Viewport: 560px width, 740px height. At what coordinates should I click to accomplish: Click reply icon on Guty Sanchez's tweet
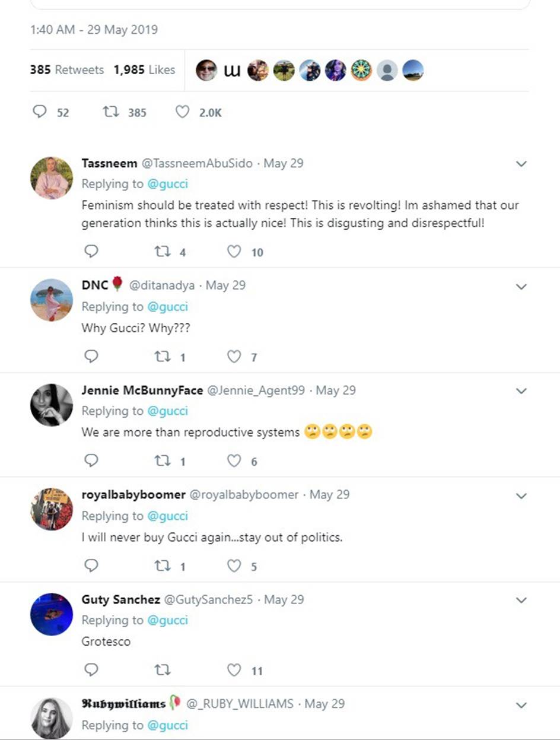click(x=91, y=671)
